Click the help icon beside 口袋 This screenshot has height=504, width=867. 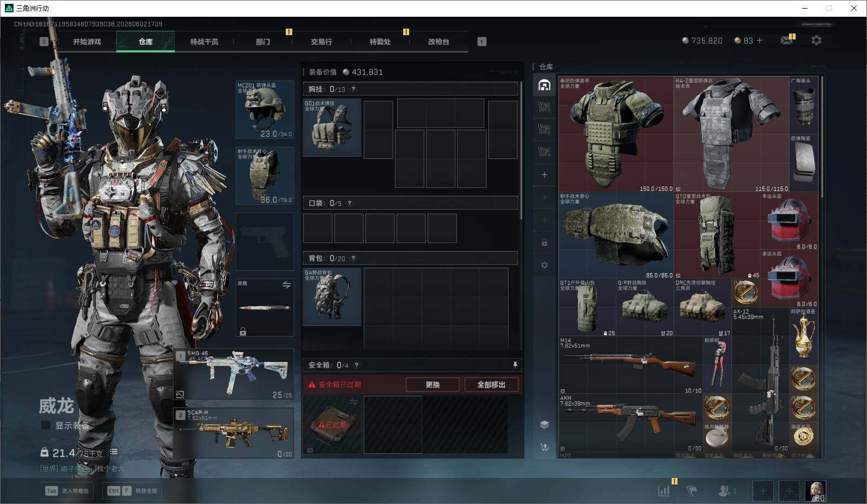(x=350, y=203)
